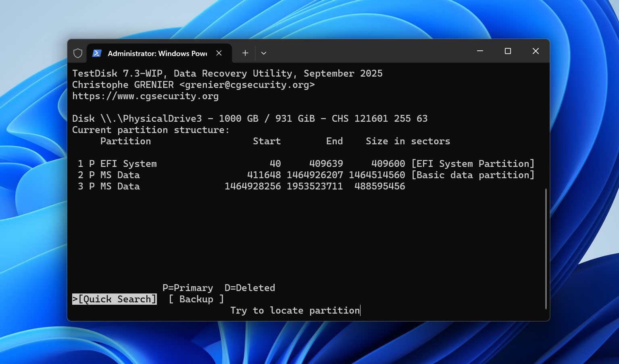Select the Administrator: Windows PowerShell tab
This screenshot has width=619, height=364.
pos(159,53)
